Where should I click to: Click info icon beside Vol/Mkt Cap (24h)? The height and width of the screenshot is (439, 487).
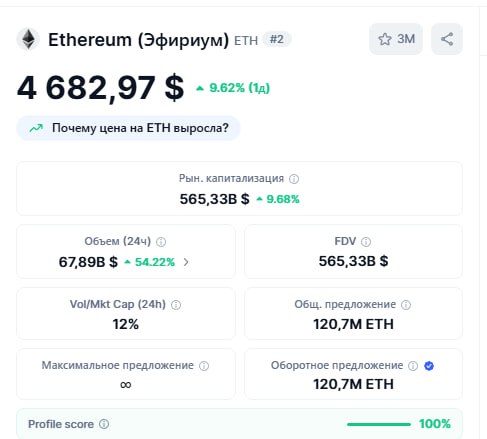176,305
